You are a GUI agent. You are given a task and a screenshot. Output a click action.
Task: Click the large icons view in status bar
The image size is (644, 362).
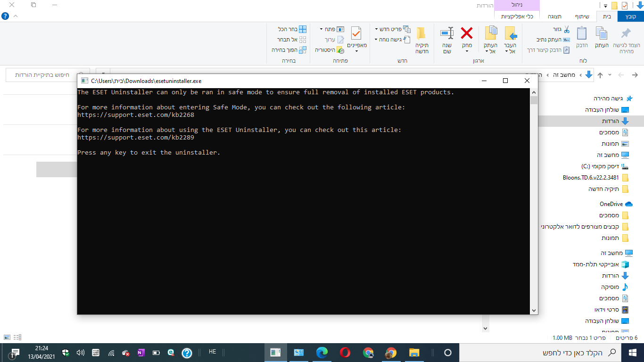click(7, 337)
